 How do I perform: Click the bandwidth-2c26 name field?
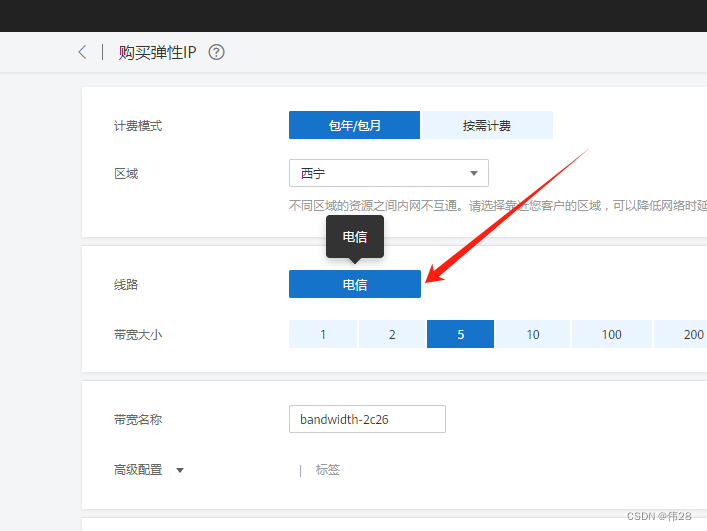[366, 419]
